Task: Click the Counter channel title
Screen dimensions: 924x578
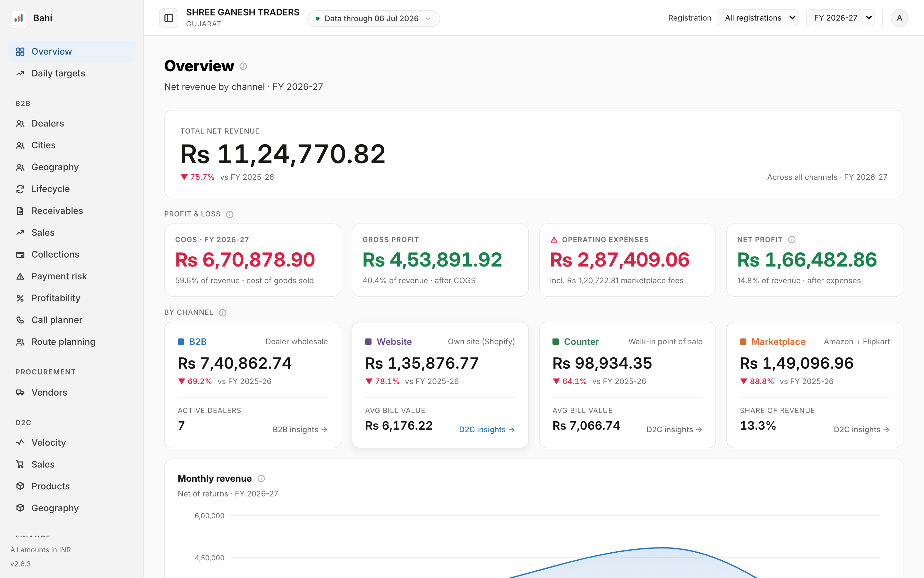Action: tap(581, 342)
